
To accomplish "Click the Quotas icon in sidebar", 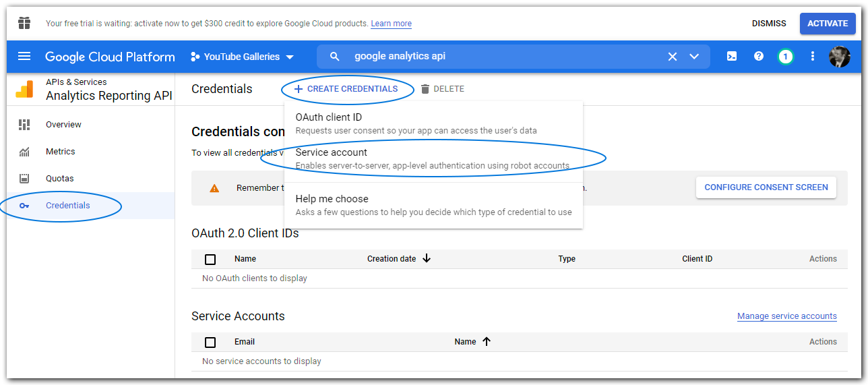I will pyautogui.click(x=24, y=179).
